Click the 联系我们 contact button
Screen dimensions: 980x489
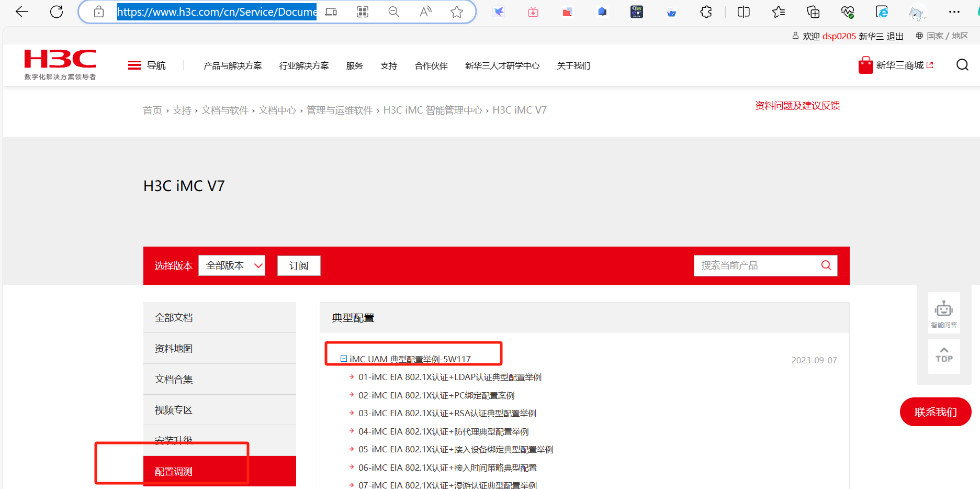pos(936,412)
